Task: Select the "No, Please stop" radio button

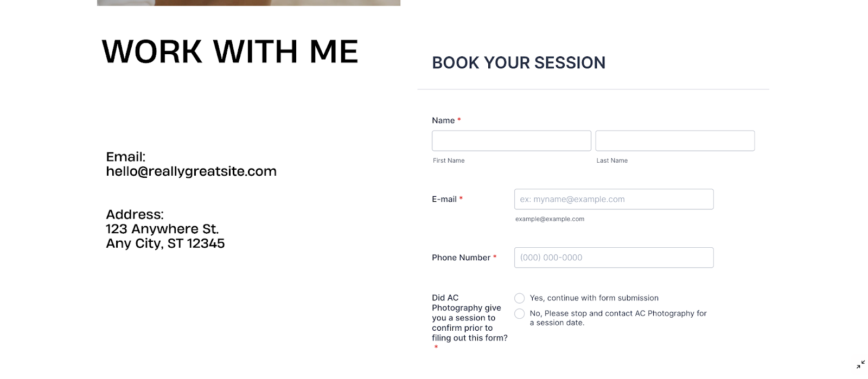Action: (x=519, y=313)
